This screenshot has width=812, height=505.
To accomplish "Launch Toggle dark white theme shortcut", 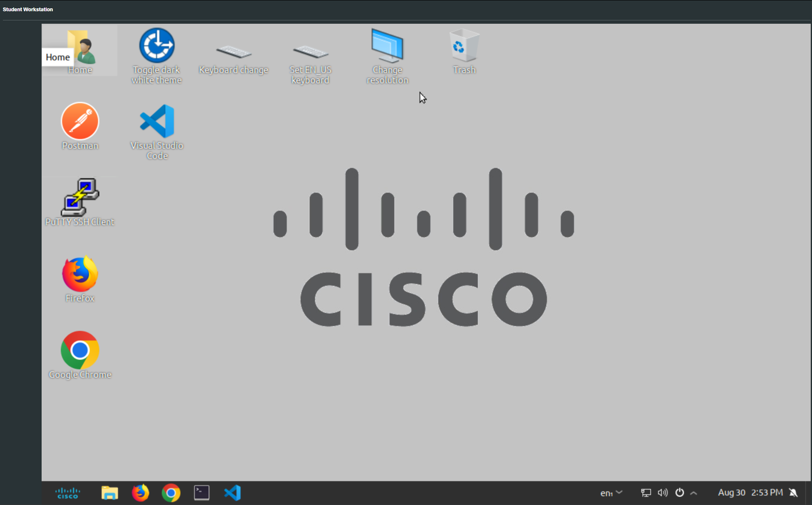I will point(156,56).
